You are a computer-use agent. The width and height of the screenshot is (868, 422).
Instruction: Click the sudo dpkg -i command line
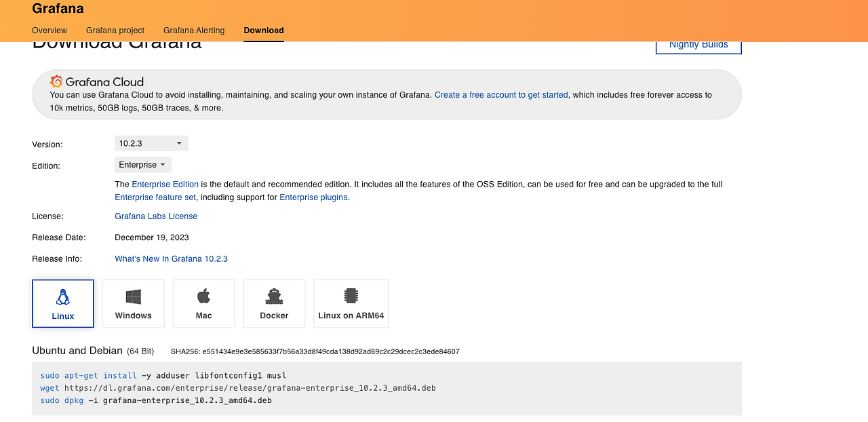tap(156, 401)
